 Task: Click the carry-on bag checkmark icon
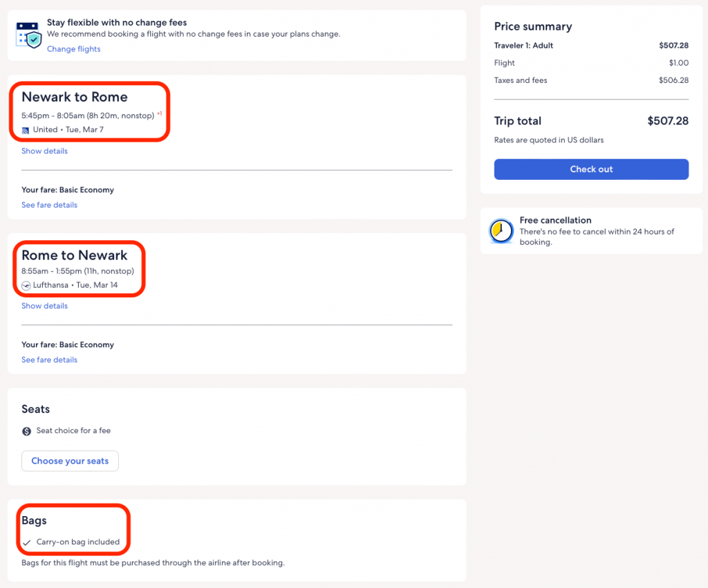(x=27, y=542)
